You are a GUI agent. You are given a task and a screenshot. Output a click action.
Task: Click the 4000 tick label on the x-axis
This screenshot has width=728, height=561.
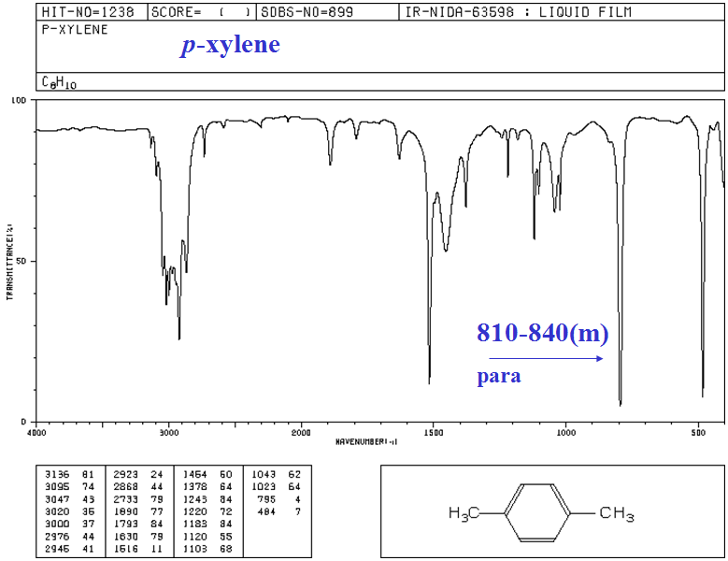(x=36, y=433)
